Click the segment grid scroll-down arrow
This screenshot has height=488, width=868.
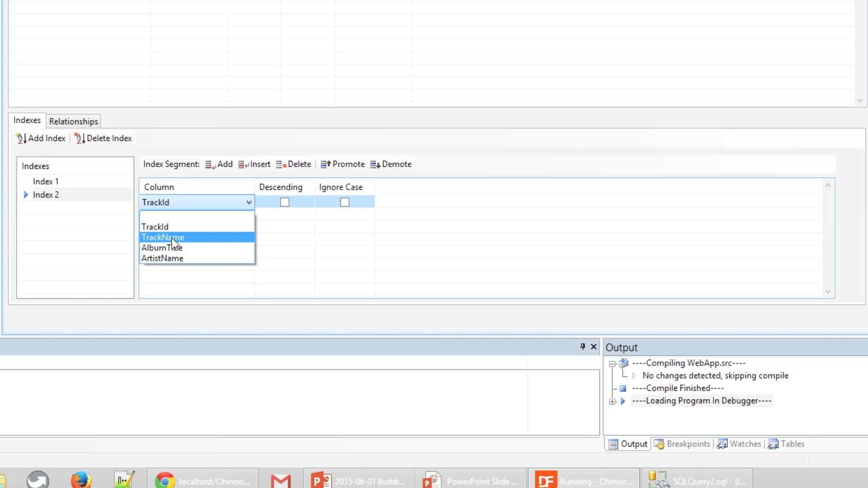coord(828,292)
